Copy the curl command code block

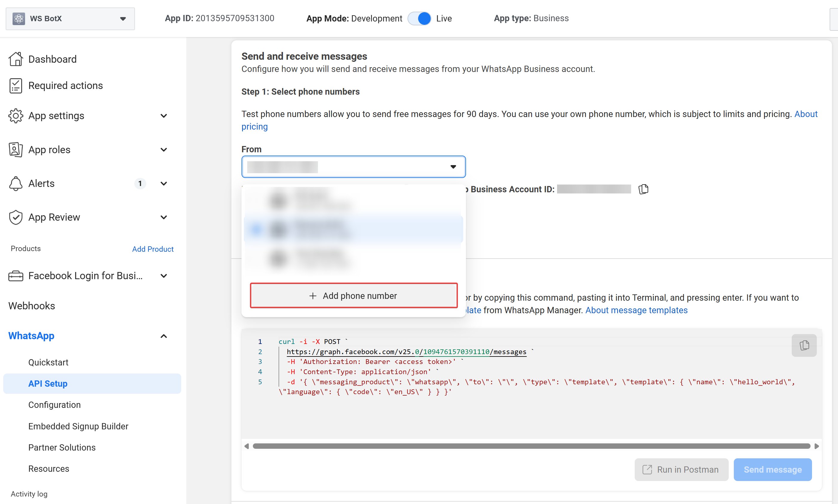point(804,345)
